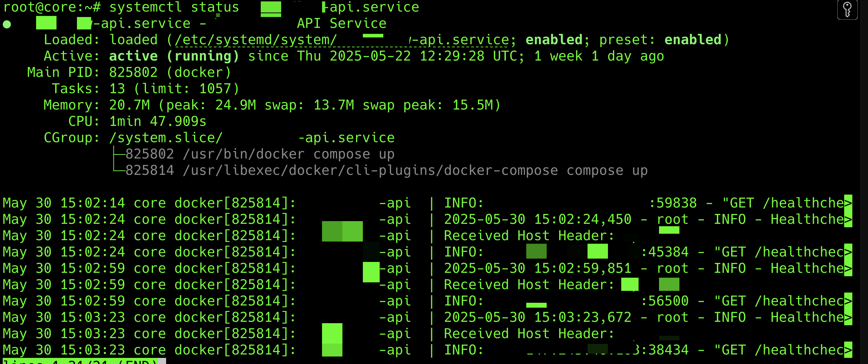Open the underlined /etc/systemd/system unit file path

point(341,40)
